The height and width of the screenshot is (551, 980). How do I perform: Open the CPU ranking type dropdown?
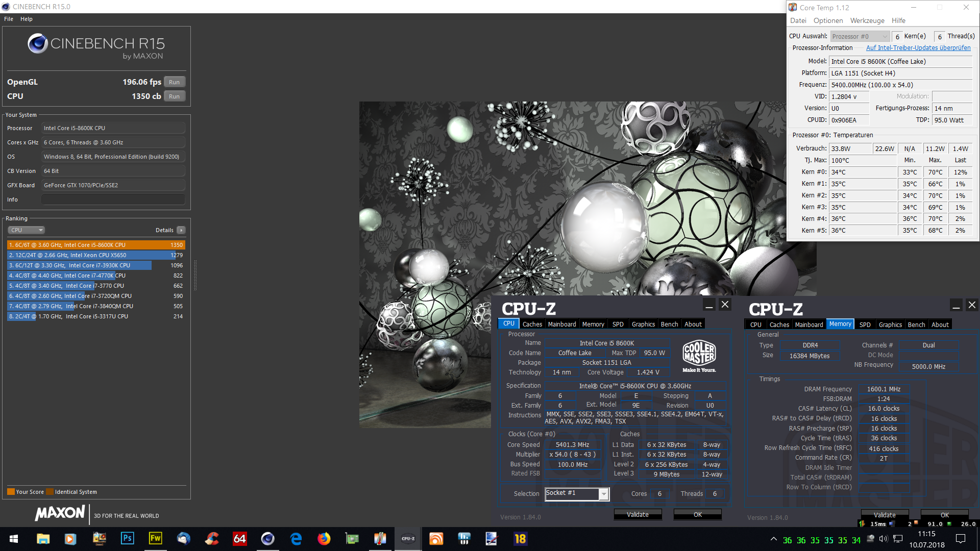tap(27, 230)
